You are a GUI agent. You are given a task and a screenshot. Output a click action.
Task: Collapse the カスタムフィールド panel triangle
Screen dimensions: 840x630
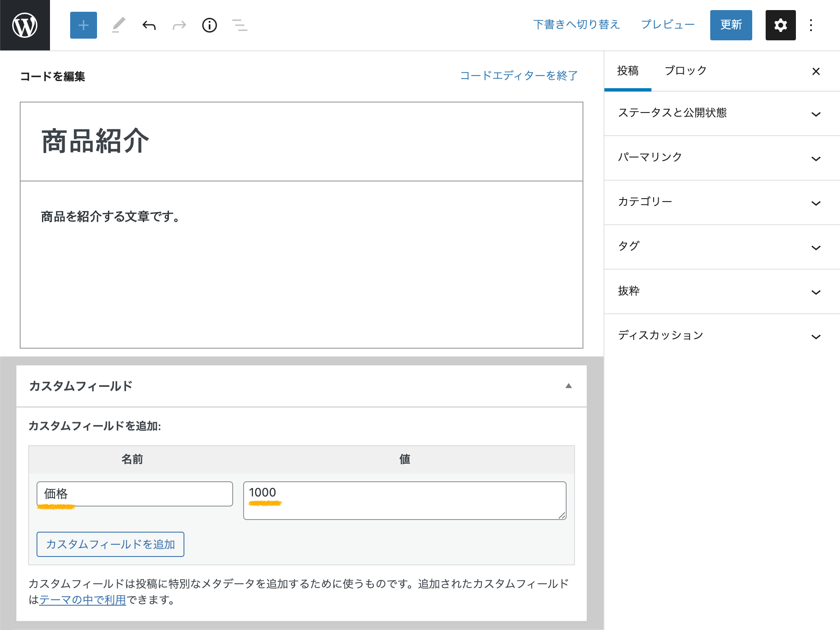(x=569, y=386)
